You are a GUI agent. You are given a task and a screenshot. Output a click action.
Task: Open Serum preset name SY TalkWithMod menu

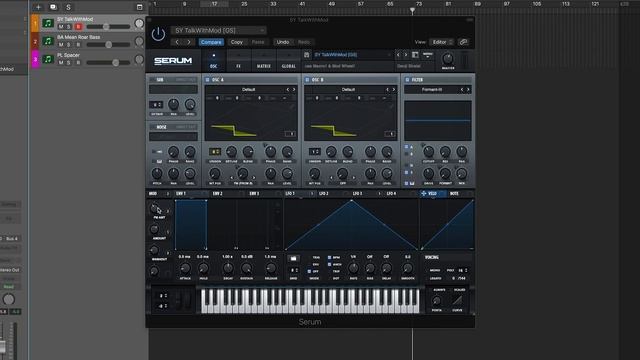tap(352, 55)
